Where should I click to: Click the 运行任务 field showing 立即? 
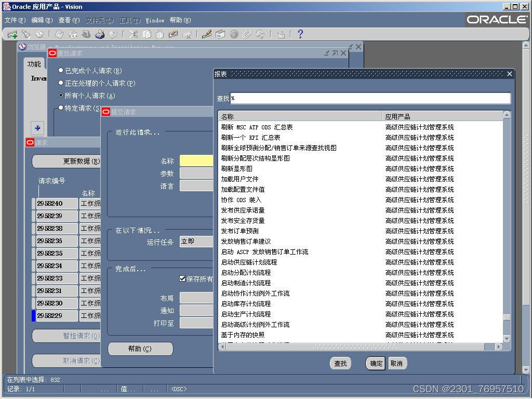(x=196, y=241)
